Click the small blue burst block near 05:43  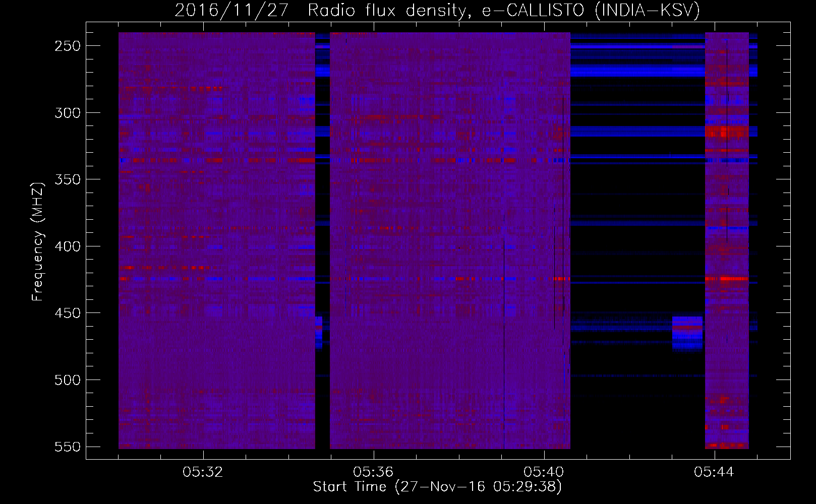(x=687, y=333)
